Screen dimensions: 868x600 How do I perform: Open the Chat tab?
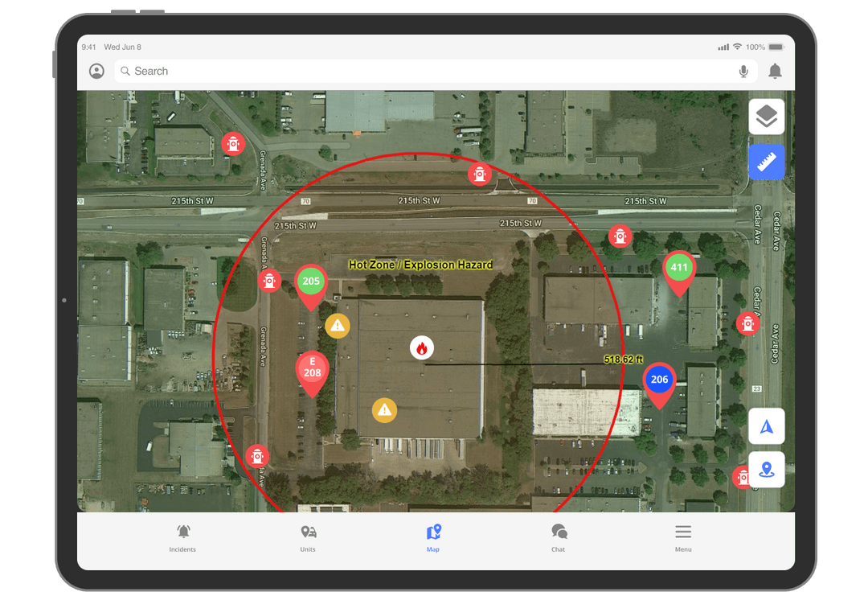[x=558, y=537]
